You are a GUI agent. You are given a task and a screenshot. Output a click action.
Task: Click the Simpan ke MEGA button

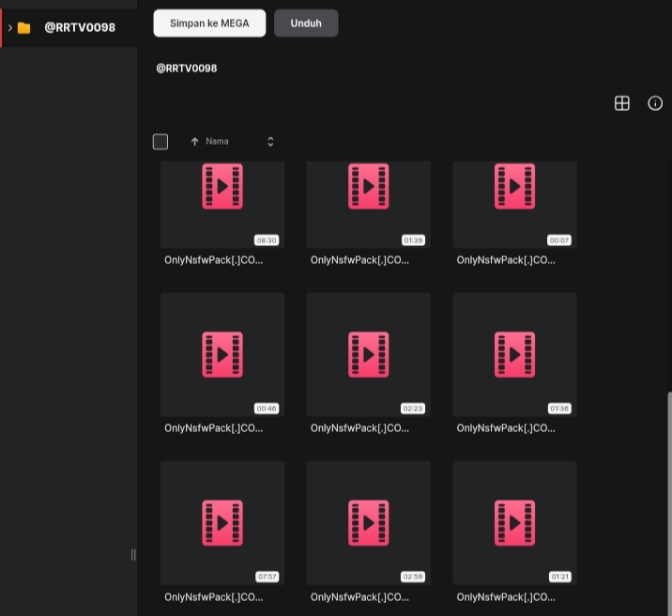[x=209, y=23]
